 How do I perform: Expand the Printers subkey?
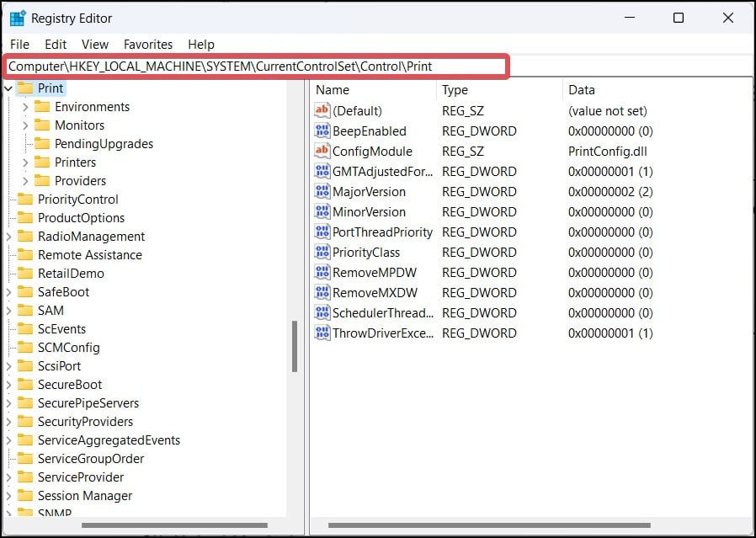coord(25,162)
